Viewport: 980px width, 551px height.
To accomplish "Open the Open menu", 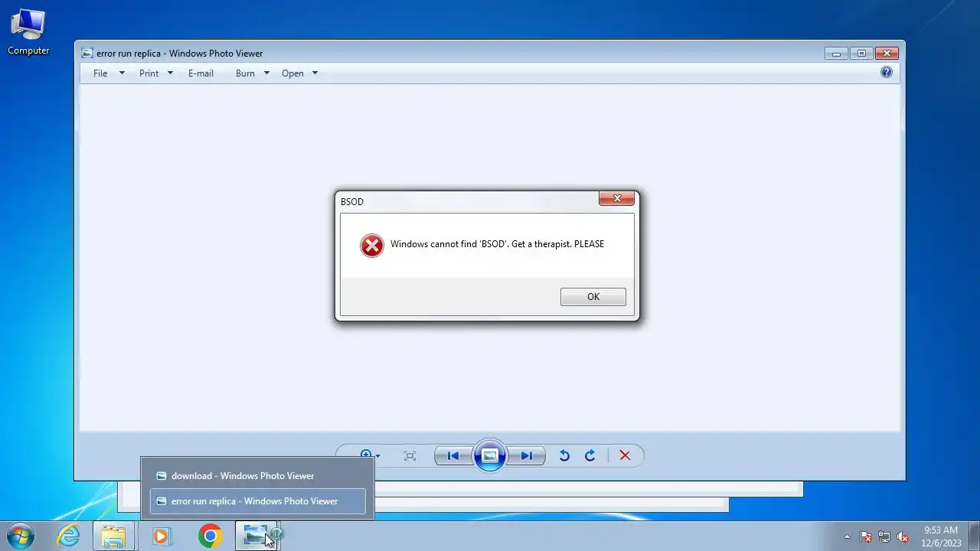I will pos(292,73).
